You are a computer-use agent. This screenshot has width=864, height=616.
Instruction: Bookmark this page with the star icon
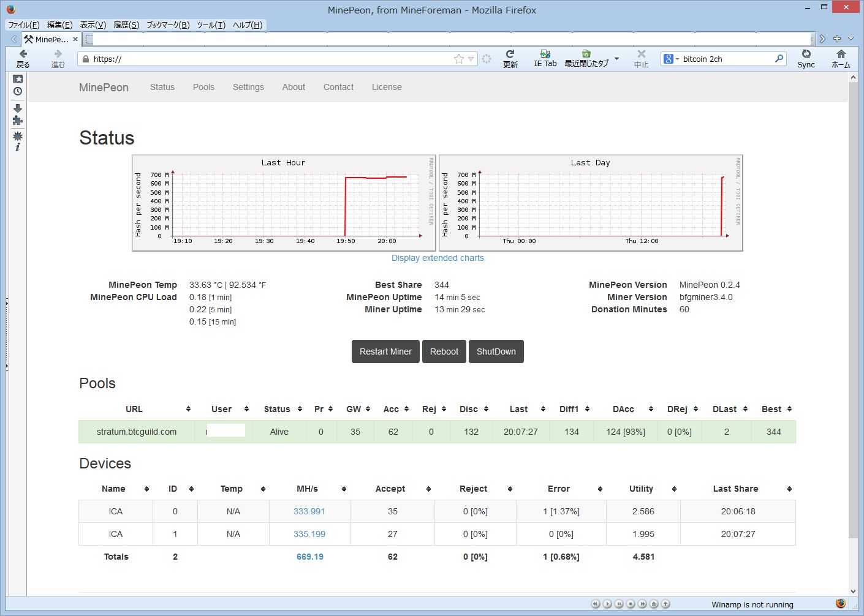pyautogui.click(x=459, y=59)
